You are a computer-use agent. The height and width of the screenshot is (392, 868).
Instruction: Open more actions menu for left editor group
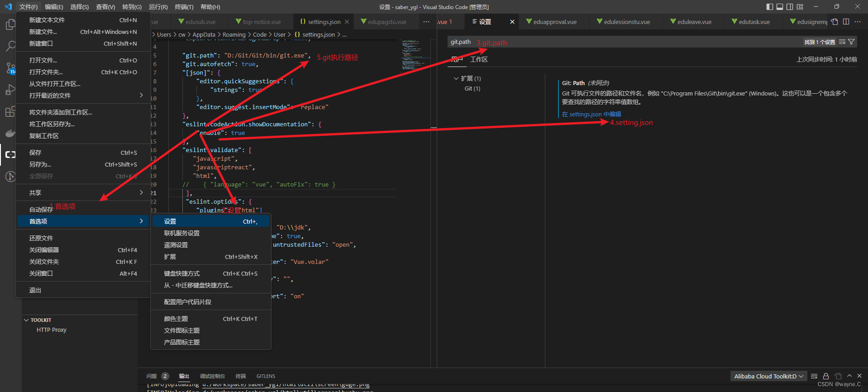click(426, 22)
